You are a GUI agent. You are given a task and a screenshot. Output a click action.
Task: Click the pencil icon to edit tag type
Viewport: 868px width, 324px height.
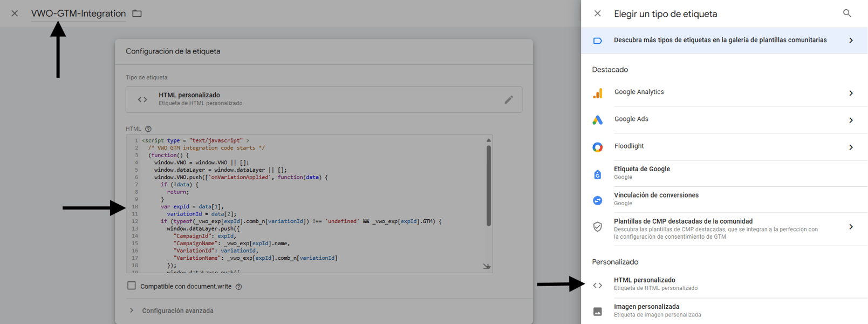(x=509, y=99)
